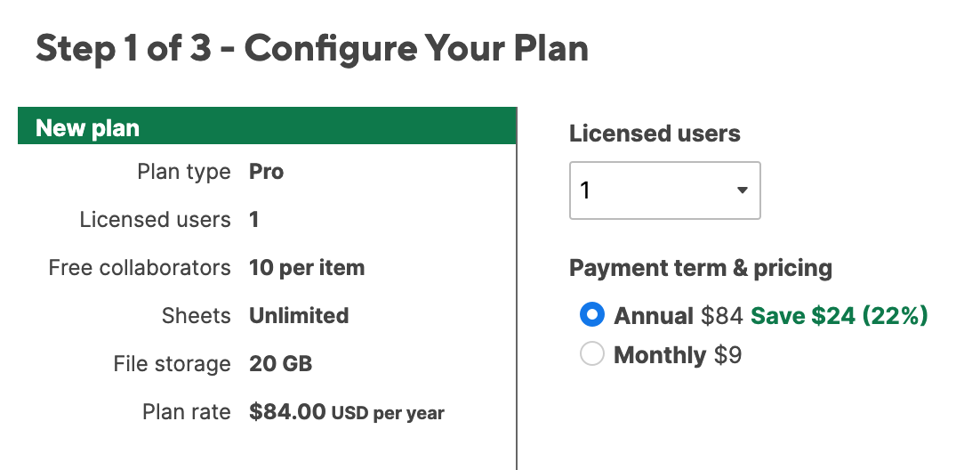Click the Step 1 of 3 heading
Screen dimensions: 980x470
click(312, 49)
